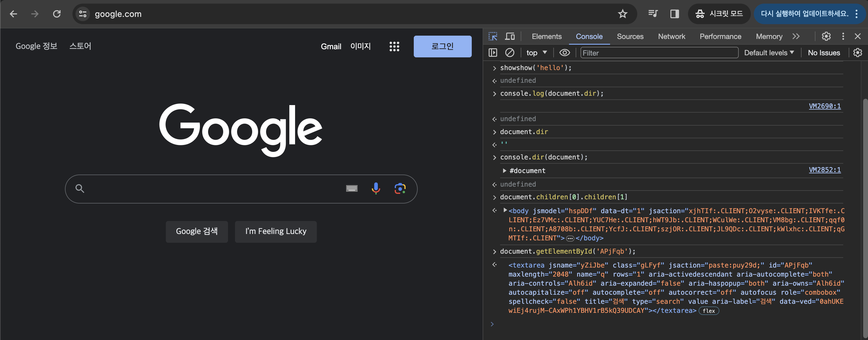The height and width of the screenshot is (340, 868).
Task: Click the relaunch to update button
Action: [804, 14]
